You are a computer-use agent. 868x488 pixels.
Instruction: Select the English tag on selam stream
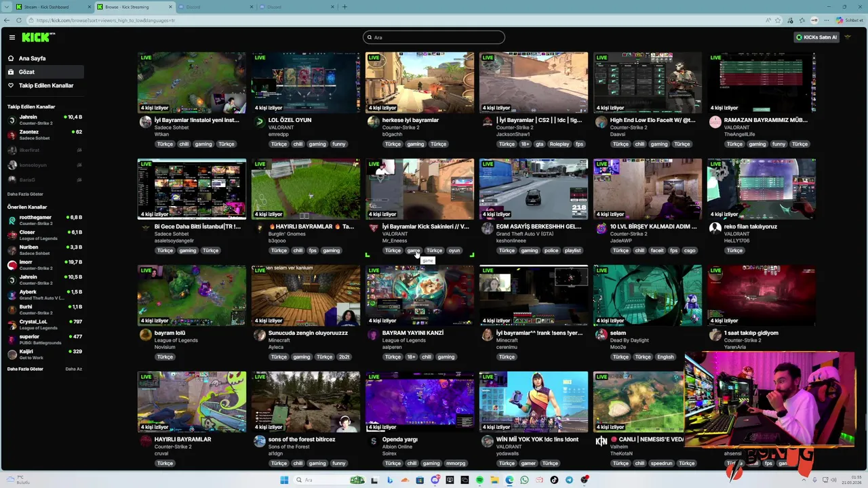point(665,357)
